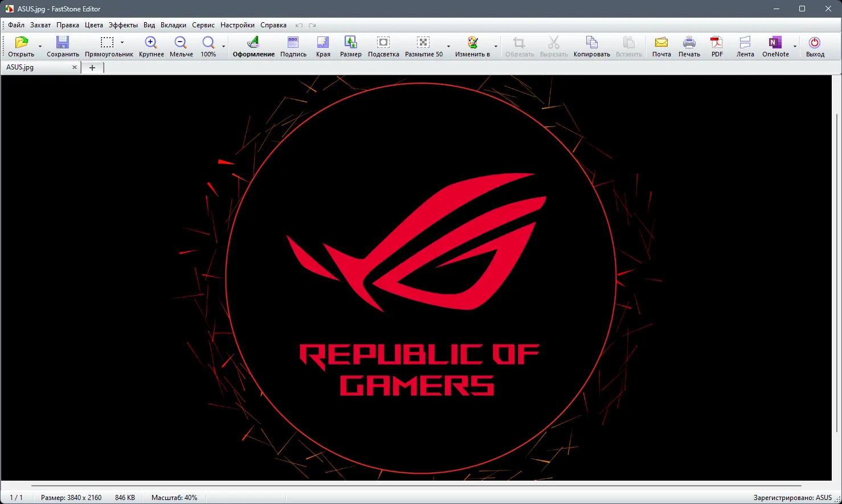Screen dimensions: 842x504
Task: Open the Размер resize tool
Action: [351, 46]
